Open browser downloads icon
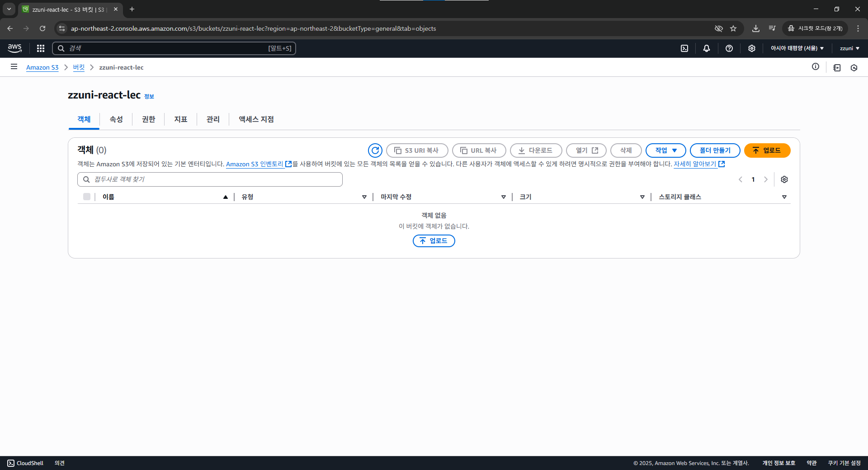Viewport: 868px width, 470px height. click(x=756, y=28)
